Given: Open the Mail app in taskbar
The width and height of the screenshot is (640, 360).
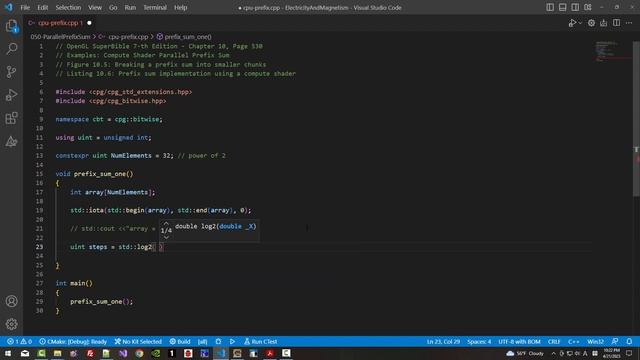Looking at the screenshot, I should click(x=24, y=353).
